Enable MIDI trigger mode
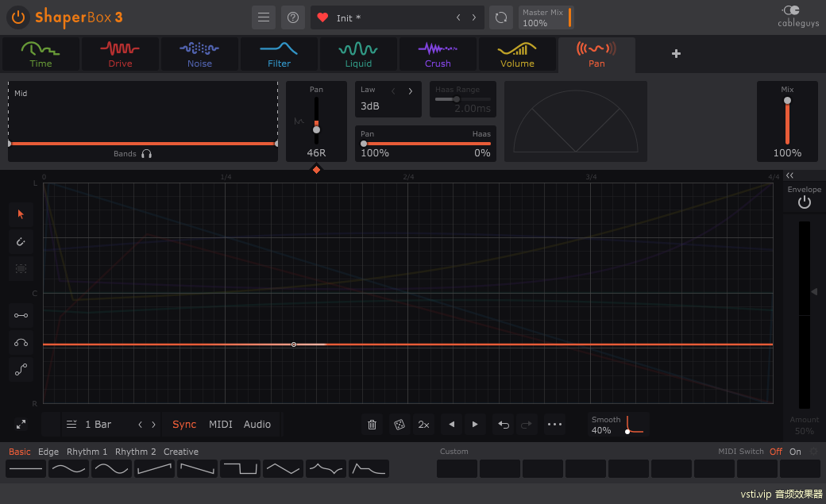The width and height of the screenshot is (826, 504). click(x=221, y=425)
